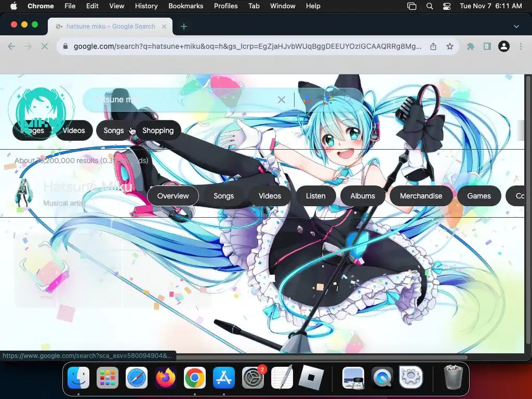Viewport: 532px width, 399px height.
Task: Open TextEdit from the dock
Action: point(282,378)
